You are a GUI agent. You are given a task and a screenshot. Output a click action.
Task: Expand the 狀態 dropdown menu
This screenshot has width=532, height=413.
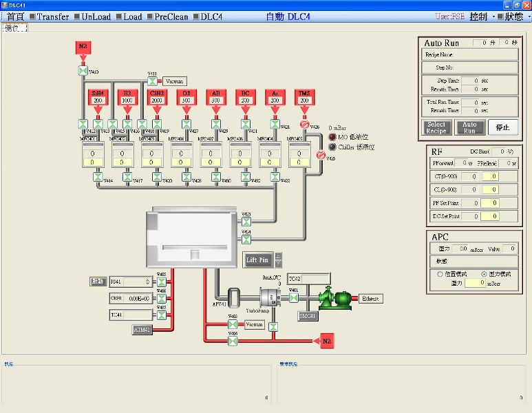pos(517,17)
